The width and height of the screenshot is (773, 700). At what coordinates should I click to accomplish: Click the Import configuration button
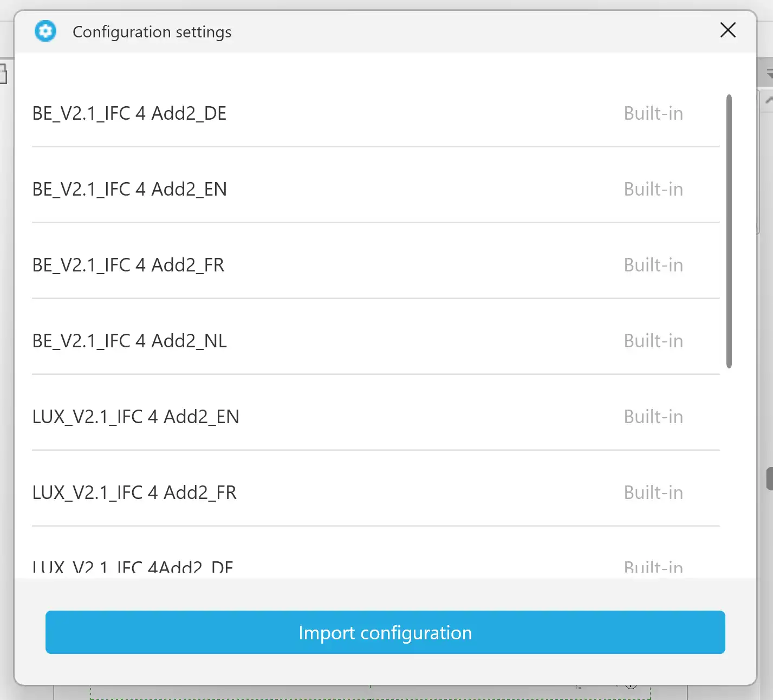(x=385, y=632)
